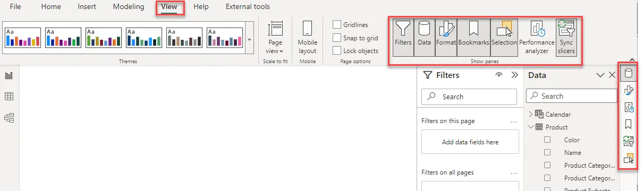Open the File menu
Image resolution: width=644 pixels, height=191 pixels.
coord(16,7)
